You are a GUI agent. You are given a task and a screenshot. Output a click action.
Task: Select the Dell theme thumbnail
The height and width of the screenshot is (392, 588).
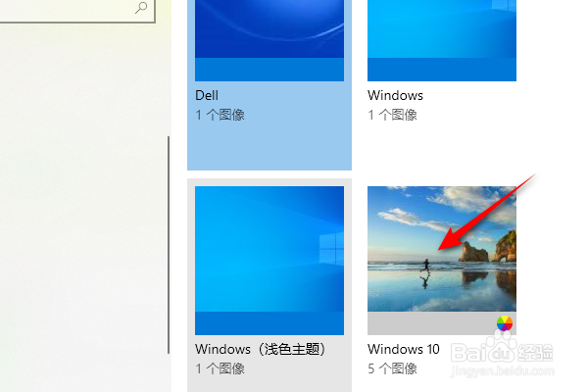pyautogui.click(x=269, y=40)
